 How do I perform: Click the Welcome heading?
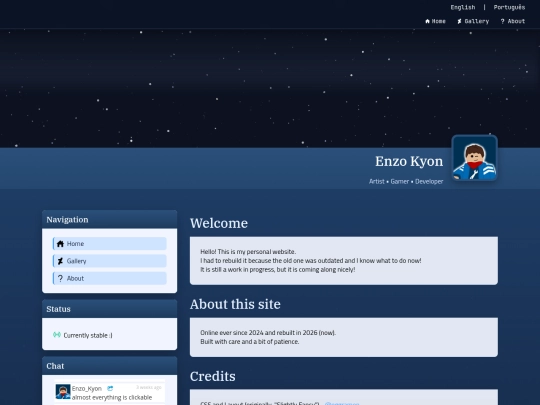point(219,223)
